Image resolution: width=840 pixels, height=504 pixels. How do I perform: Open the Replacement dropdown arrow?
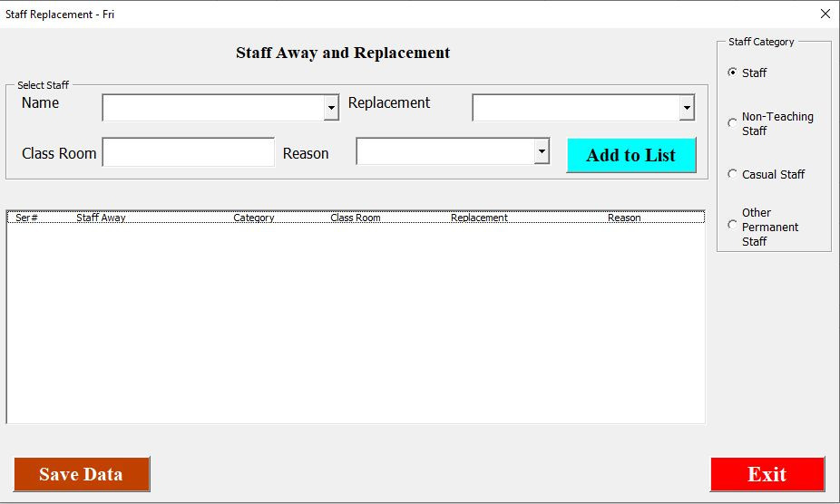(687, 108)
